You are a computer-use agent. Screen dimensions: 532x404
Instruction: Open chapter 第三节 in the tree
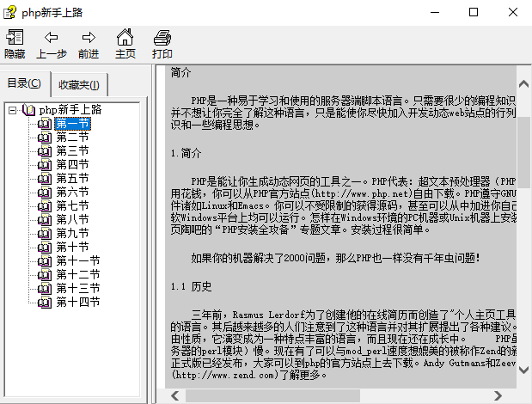coord(72,151)
